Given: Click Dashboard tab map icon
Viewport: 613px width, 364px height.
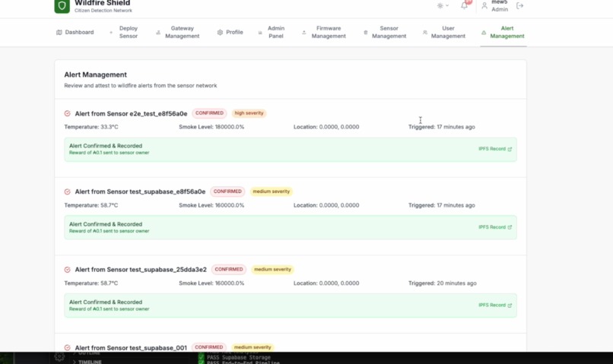Looking at the screenshot, I should 59,32.
